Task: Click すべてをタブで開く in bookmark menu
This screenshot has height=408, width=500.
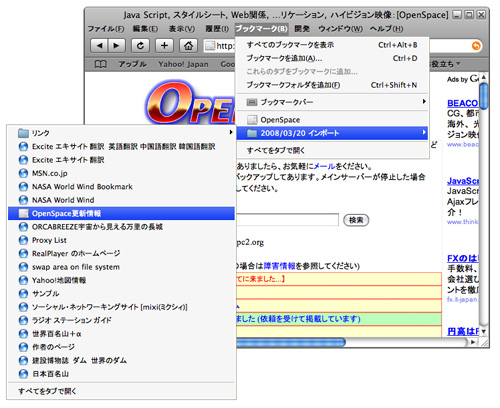Action: click(332, 151)
